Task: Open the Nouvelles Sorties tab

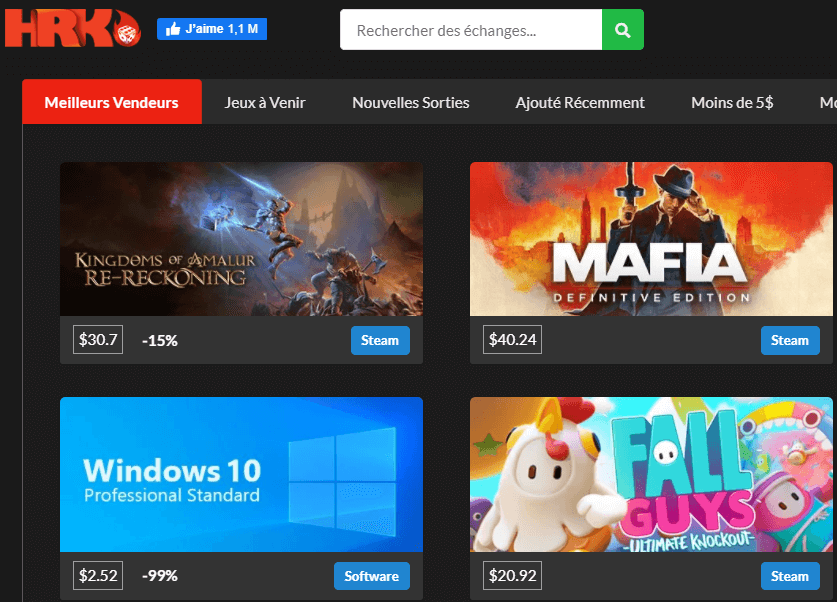Action: point(410,102)
